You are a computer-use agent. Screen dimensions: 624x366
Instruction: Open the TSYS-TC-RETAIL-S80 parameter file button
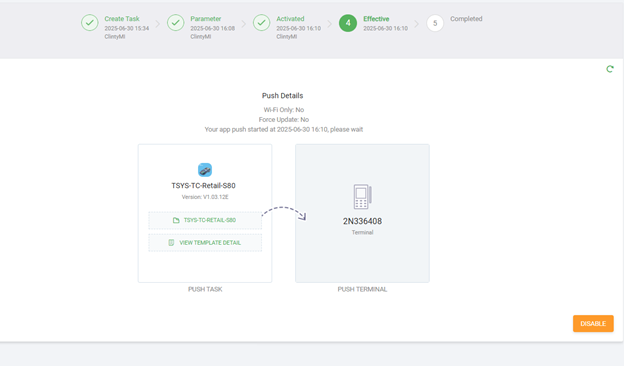click(205, 220)
